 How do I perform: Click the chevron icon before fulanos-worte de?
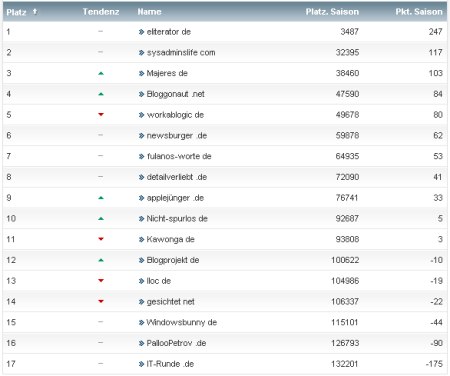coord(141,156)
